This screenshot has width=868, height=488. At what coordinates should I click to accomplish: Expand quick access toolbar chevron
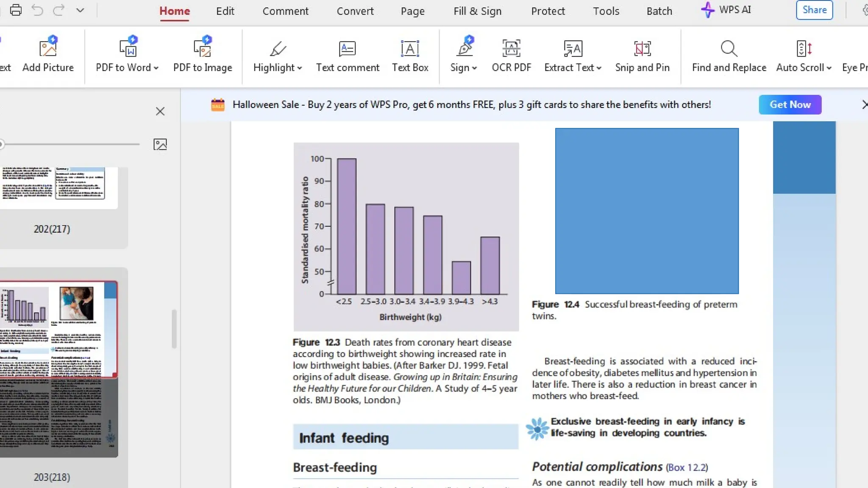click(x=80, y=10)
